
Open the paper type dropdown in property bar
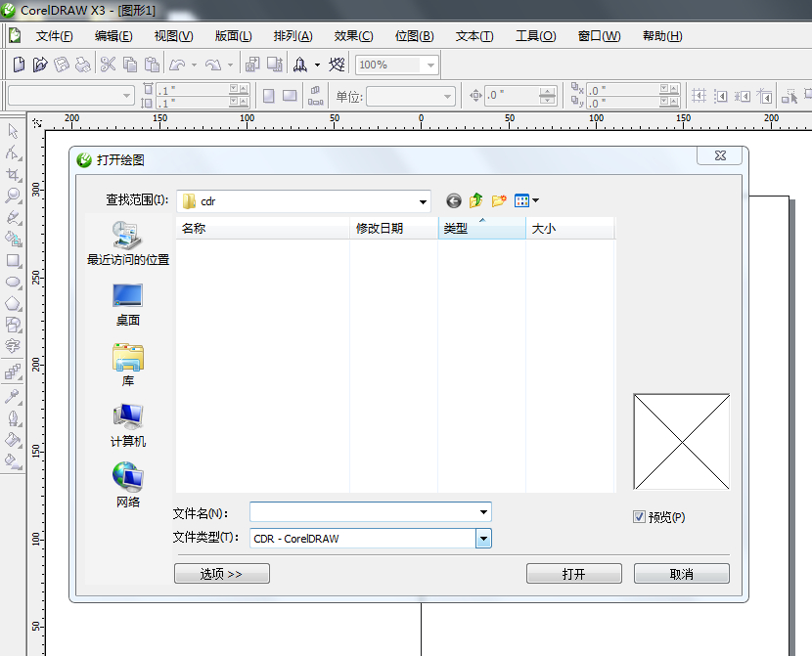(126, 96)
